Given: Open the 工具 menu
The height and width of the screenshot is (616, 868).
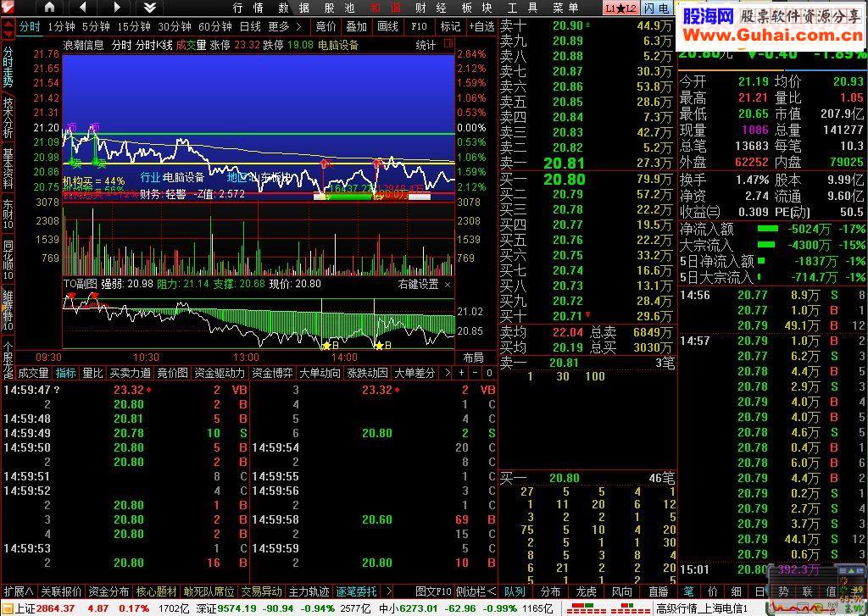Looking at the screenshot, I should click(x=522, y=8).
